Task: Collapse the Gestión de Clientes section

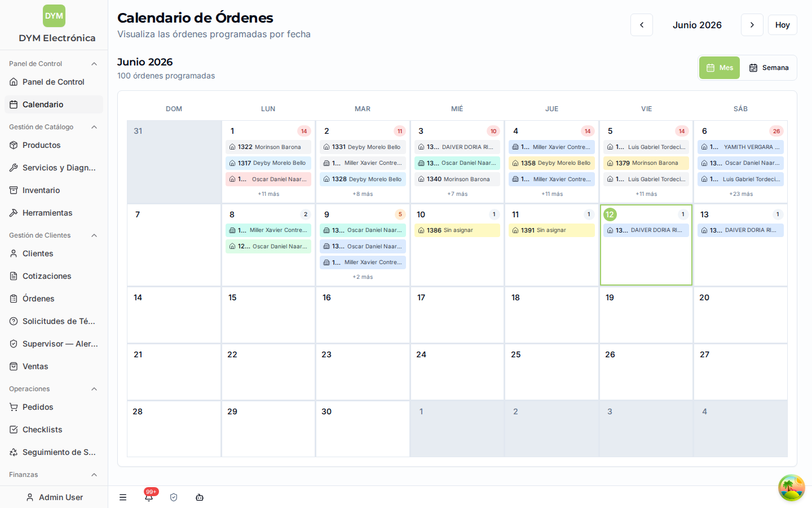Action: (x=94, y=235)
